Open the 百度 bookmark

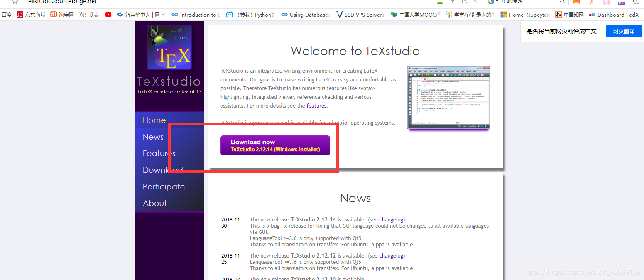7,15
